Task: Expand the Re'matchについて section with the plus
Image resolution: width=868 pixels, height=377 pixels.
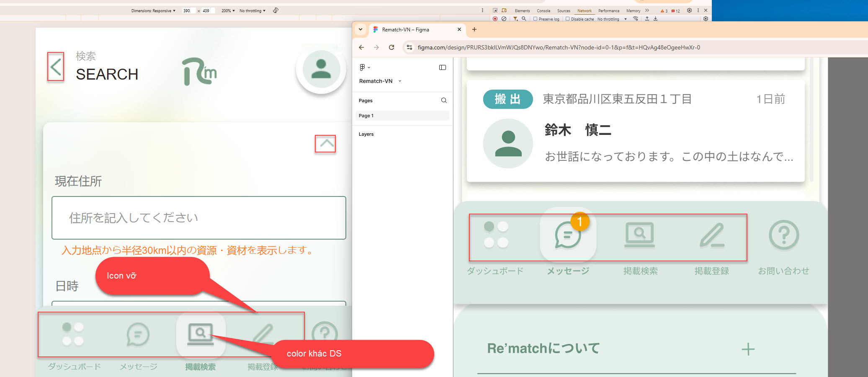Action: (x=748, y=349)
